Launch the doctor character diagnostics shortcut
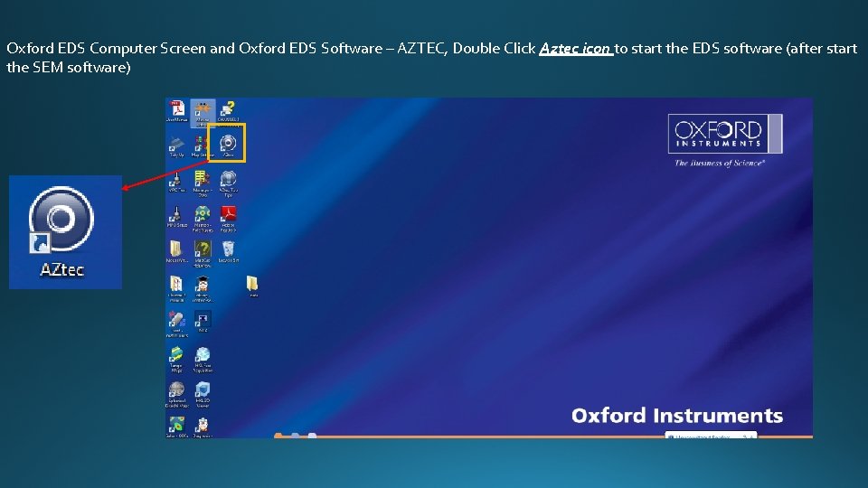Image resolution: width=868 pixels, height=488 pixels. coord(203,427)
